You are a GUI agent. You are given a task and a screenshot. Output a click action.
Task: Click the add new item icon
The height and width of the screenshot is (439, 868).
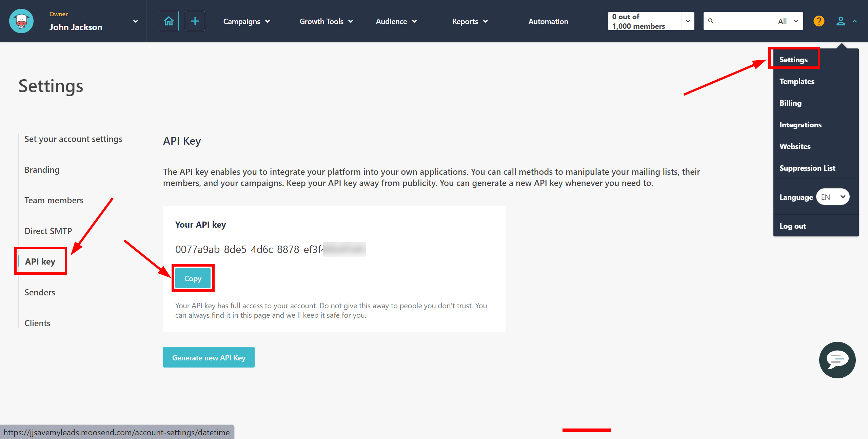pos(195,21)
